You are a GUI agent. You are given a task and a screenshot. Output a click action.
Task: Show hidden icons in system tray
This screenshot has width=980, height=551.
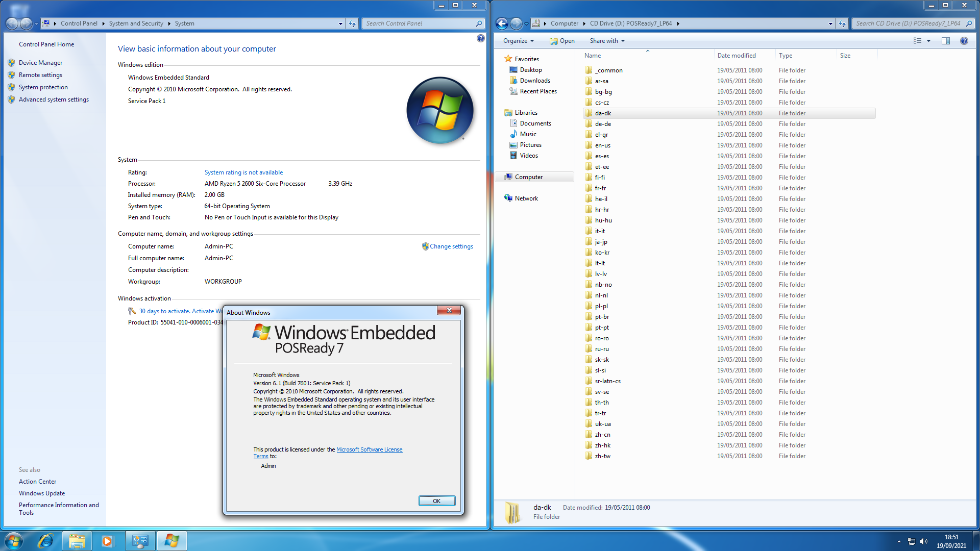coord(899,541)
